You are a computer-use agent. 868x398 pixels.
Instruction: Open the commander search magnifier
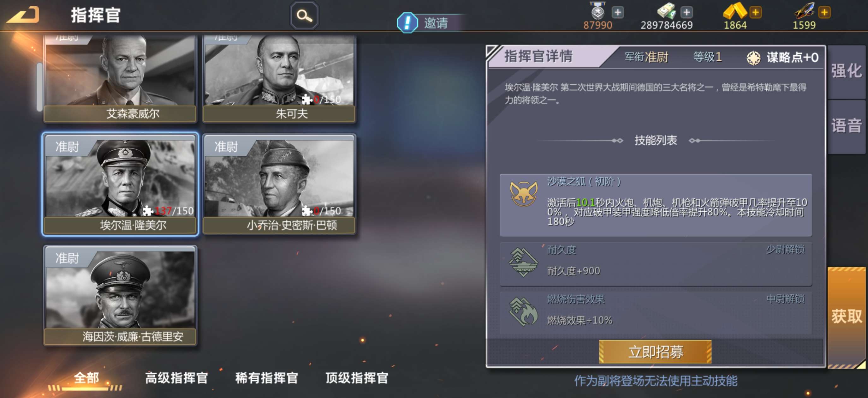(304, 15)
